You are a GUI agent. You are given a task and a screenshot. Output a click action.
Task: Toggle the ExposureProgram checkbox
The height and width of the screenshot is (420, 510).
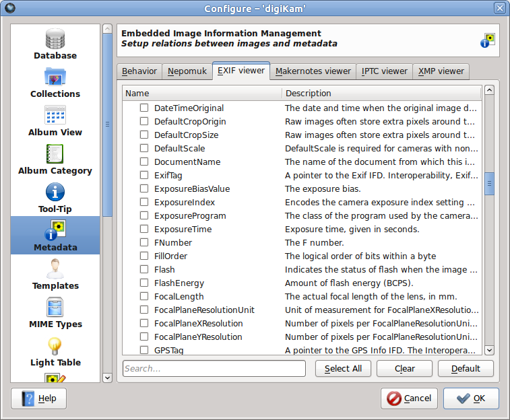coord(144,215)
